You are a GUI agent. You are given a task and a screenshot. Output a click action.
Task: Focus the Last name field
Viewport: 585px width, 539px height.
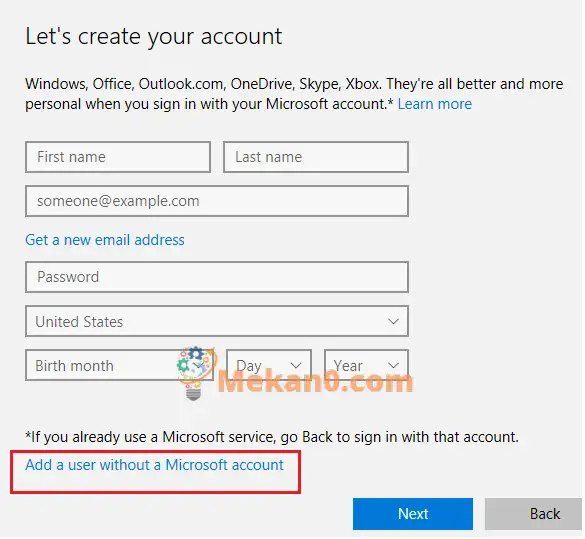[316, 157]
